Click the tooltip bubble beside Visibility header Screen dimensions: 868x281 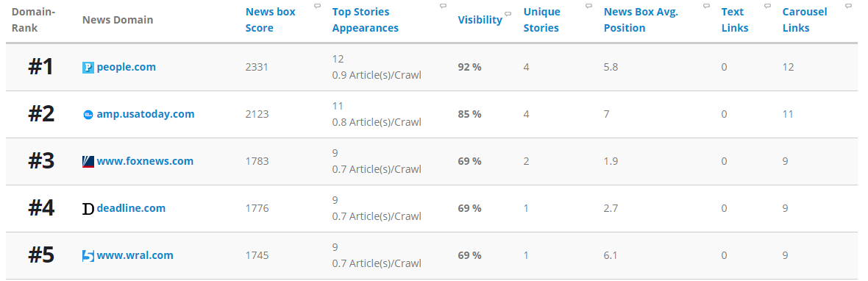coord(508,14)
